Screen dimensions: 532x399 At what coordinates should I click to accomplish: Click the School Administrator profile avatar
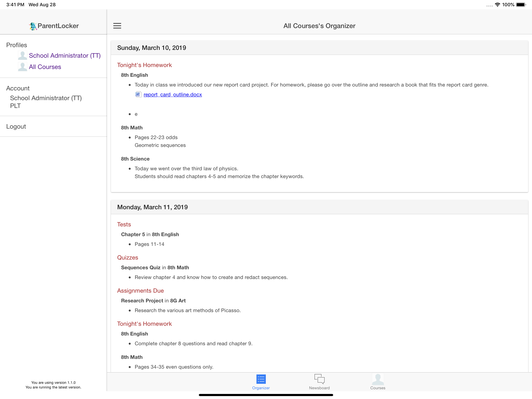tap(22, 56)
